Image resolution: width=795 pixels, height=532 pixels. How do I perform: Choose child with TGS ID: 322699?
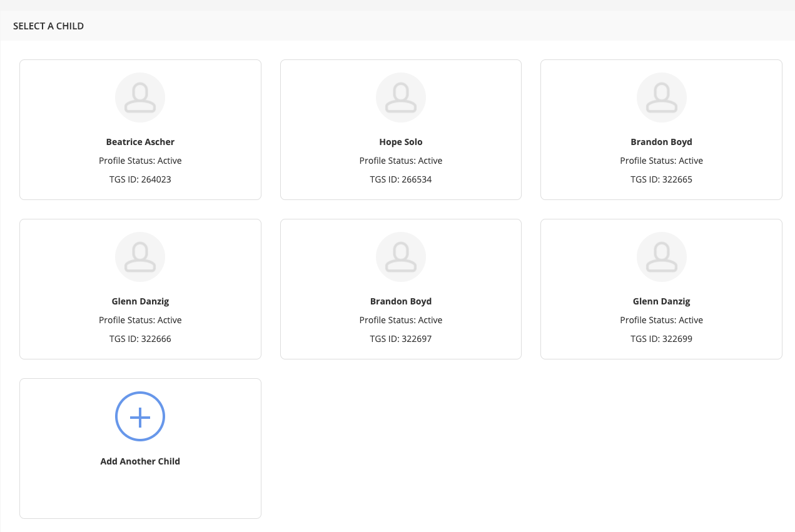tap(661, 339)
